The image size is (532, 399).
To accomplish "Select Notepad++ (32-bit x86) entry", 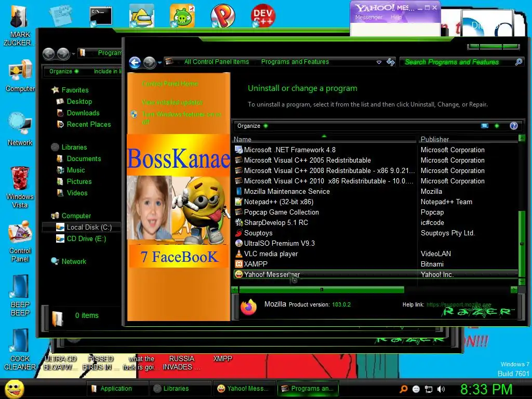I will [376, 202].
